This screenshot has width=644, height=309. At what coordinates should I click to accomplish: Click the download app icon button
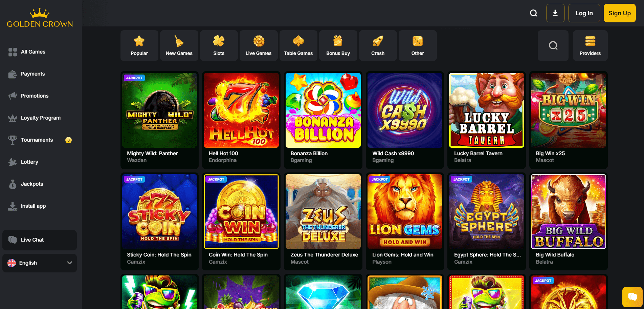pos(555,13)
